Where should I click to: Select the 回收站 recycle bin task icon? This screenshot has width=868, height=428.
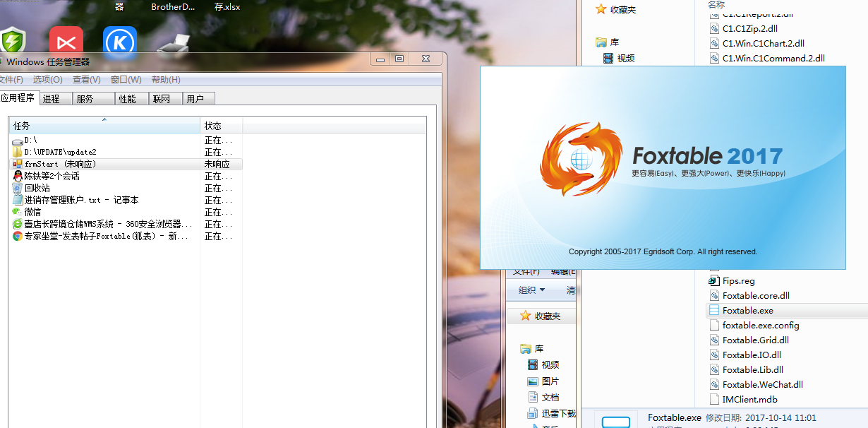(x=18, y=189)
